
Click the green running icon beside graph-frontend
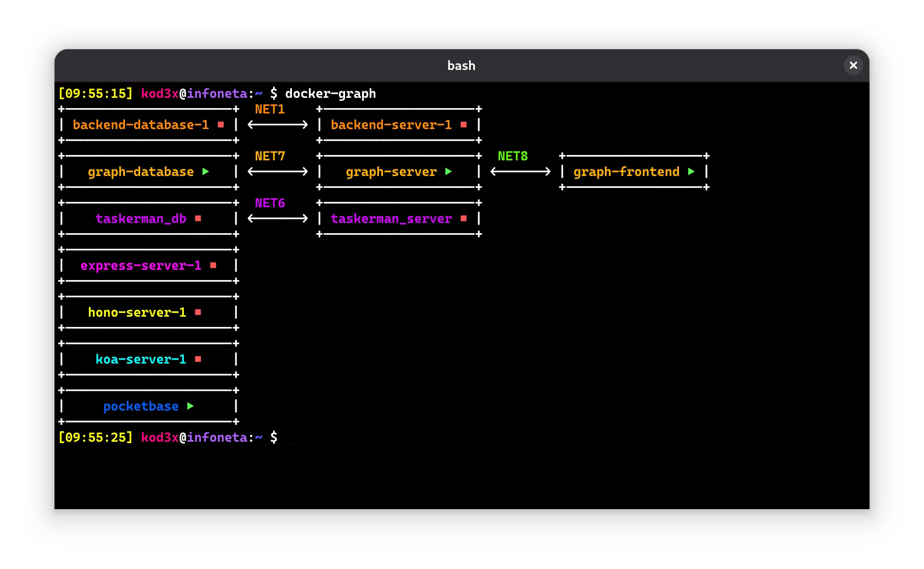[x=691, y=172]
